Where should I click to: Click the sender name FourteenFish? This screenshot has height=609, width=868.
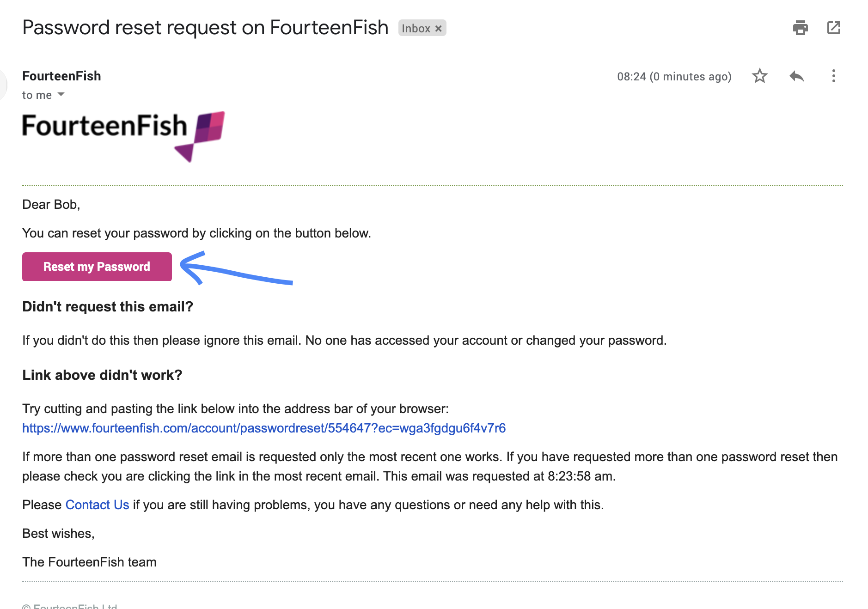pos(61,76)
